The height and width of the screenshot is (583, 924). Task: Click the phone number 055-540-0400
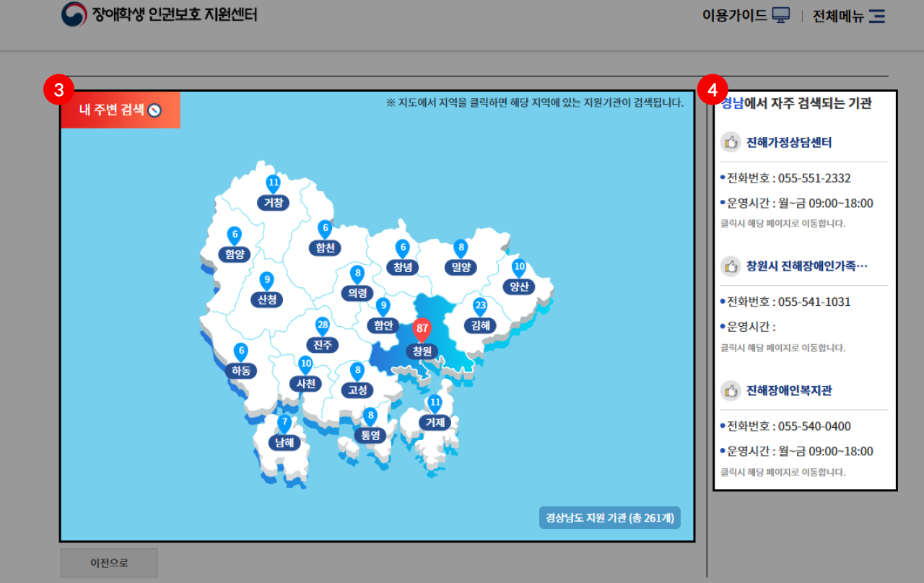pos(814,426)
